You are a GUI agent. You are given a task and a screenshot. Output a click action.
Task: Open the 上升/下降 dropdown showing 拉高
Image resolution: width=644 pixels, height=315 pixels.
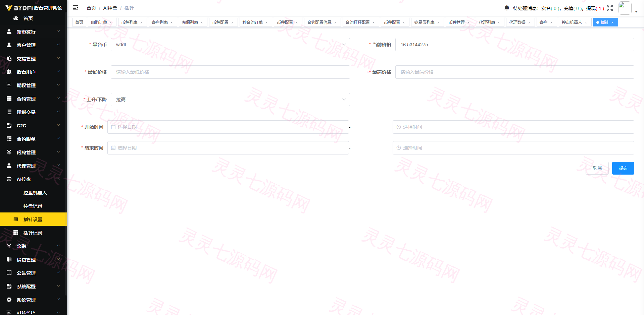[230, 100]
